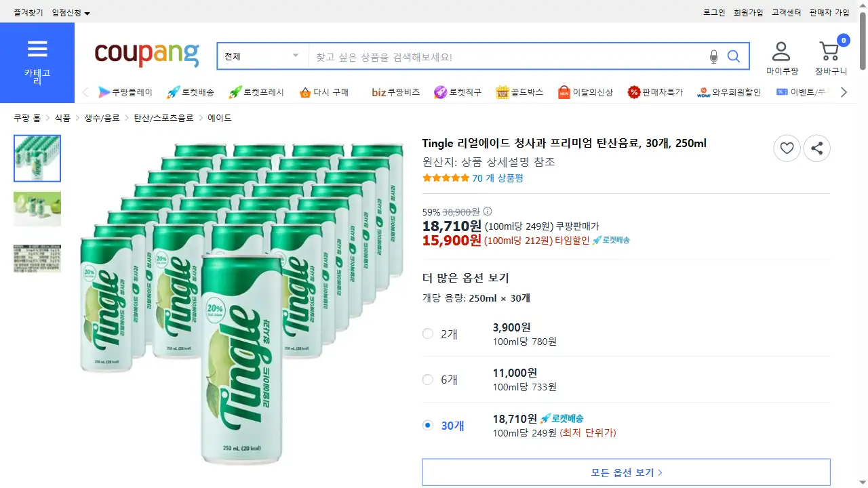This screenshot has height=488, width=868.
Task: Open 다시 구매 in the shortcut bar
Action: tap(324, 92)
